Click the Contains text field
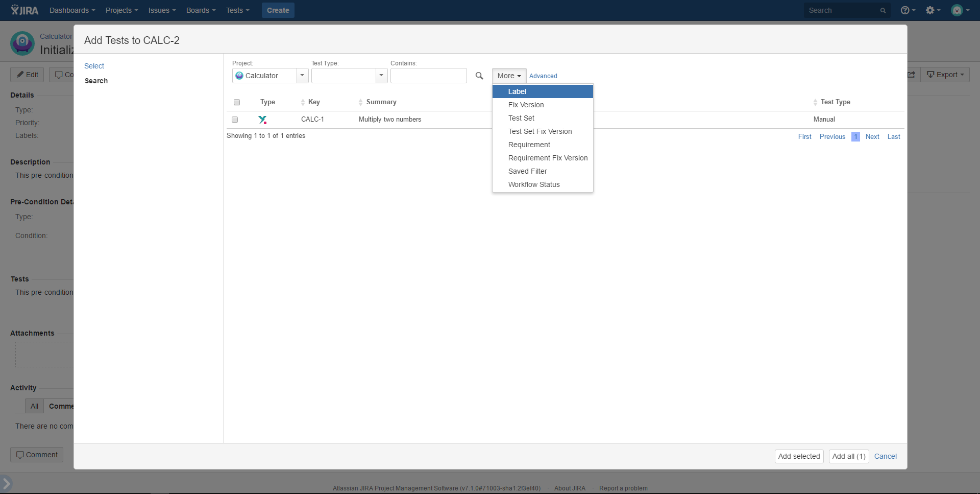The image size is (980, 494). 429,76
